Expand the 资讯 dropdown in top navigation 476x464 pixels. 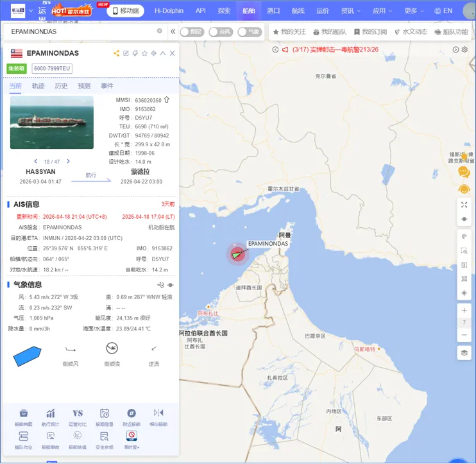(x=350, y=11)
